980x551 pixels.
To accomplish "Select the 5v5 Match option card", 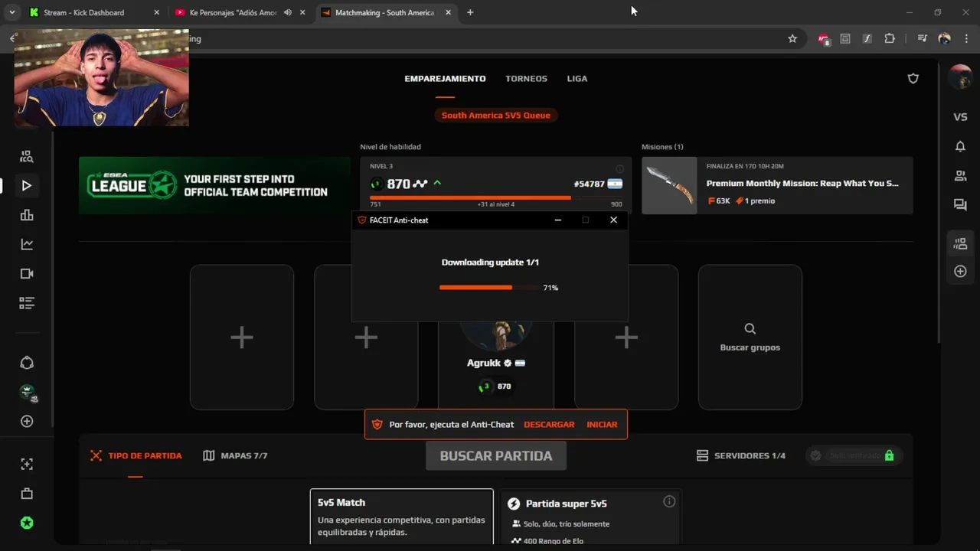I will pyautogui.click(x=401, y=517).
